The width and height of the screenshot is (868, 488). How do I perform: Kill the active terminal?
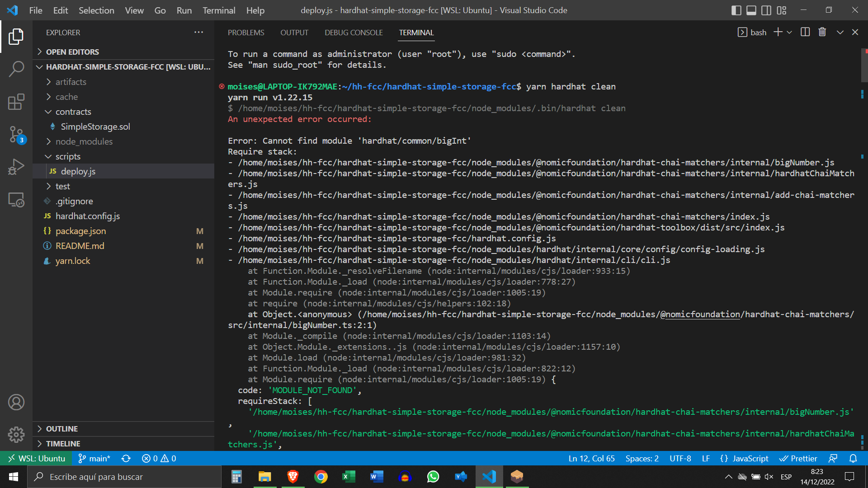coord(822,32)
